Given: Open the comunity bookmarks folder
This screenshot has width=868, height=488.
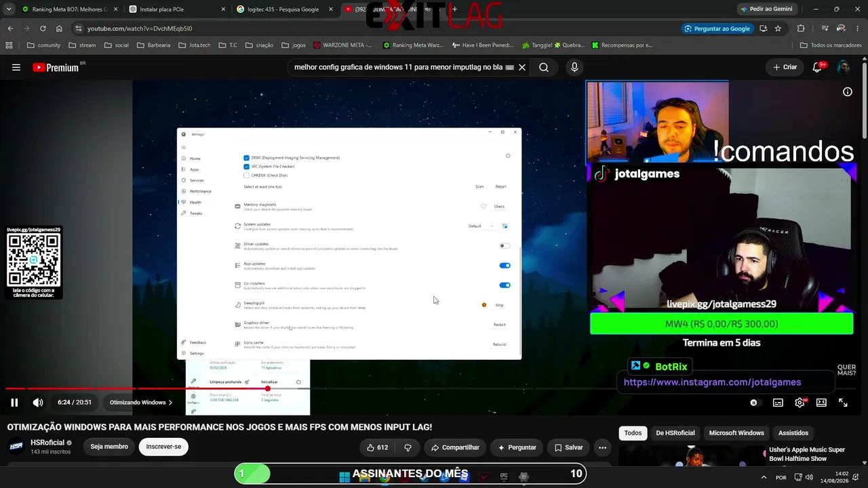Looking at the screenshot, I should tap(43, 45).
